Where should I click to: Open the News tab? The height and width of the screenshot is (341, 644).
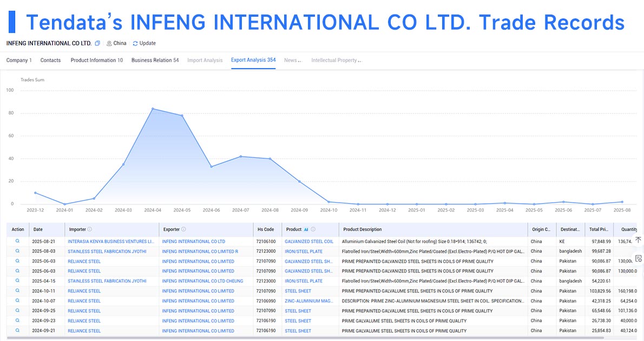click(292, 61)
